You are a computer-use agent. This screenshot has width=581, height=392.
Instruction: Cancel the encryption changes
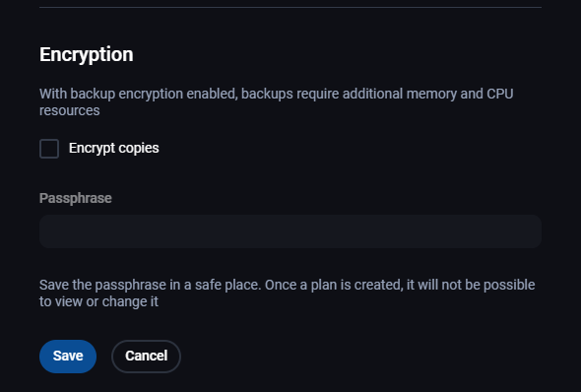coord(146,357)
